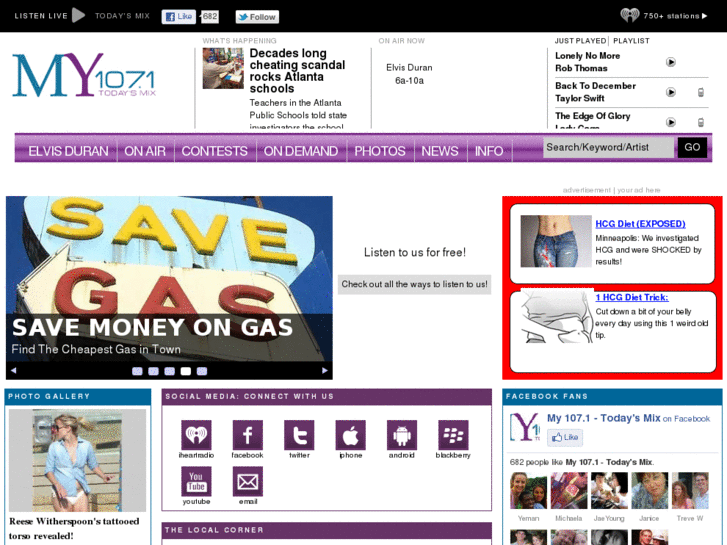Screen dimensions: 727x545
Task: Click the your ad here link
Action: click(638, 190)
